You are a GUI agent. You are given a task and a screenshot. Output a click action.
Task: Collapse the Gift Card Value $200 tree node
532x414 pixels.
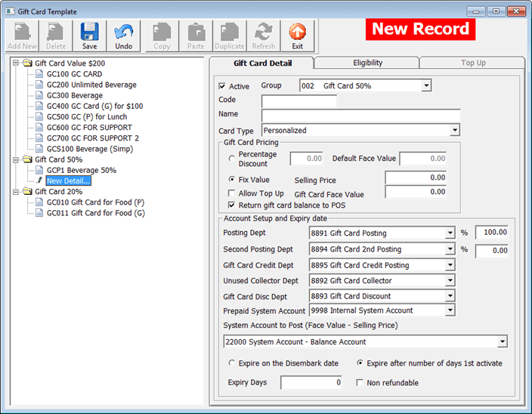point(16,63)
